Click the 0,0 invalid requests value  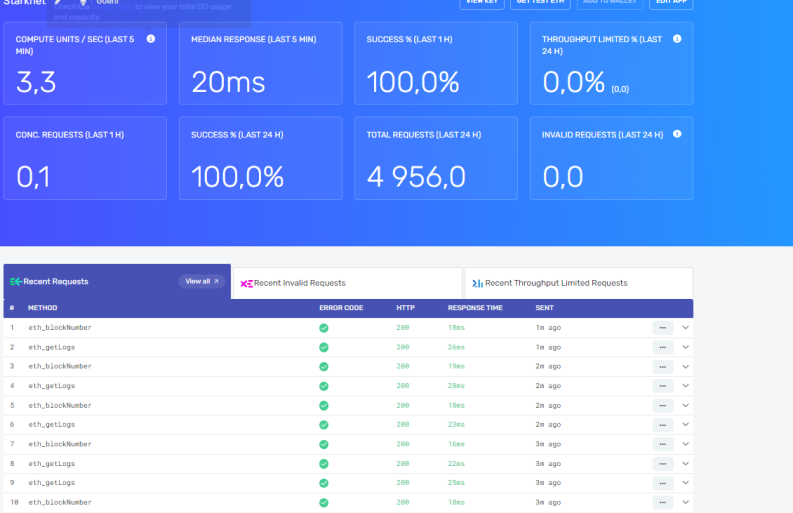pos(562,177)
